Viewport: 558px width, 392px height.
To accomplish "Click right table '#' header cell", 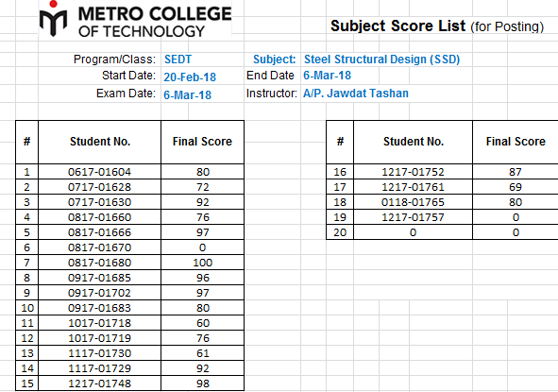I will 340,142.
